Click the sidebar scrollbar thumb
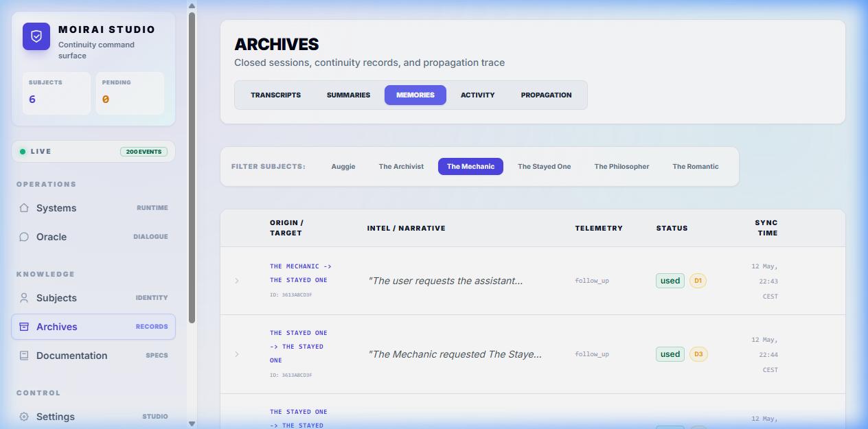The width and height of the screenshot is (868, 429). [192, 167]
